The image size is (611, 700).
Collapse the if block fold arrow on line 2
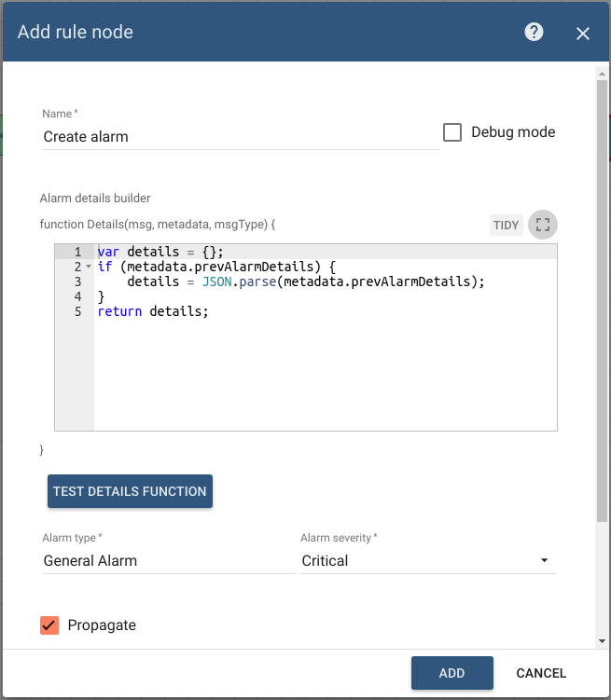tap(88, 268)
